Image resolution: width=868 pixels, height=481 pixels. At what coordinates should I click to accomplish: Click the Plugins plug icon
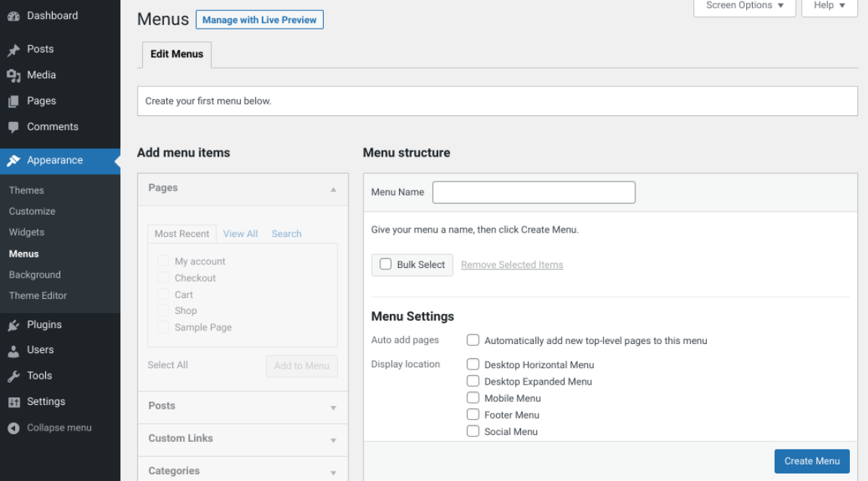click(x=14, y=325)
